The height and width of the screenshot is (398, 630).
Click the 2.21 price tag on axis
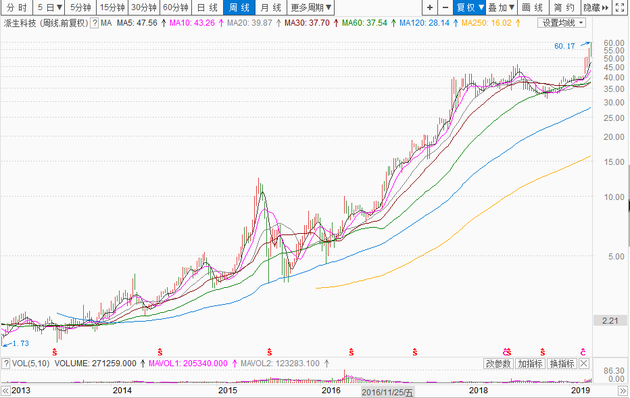point(610,321)
